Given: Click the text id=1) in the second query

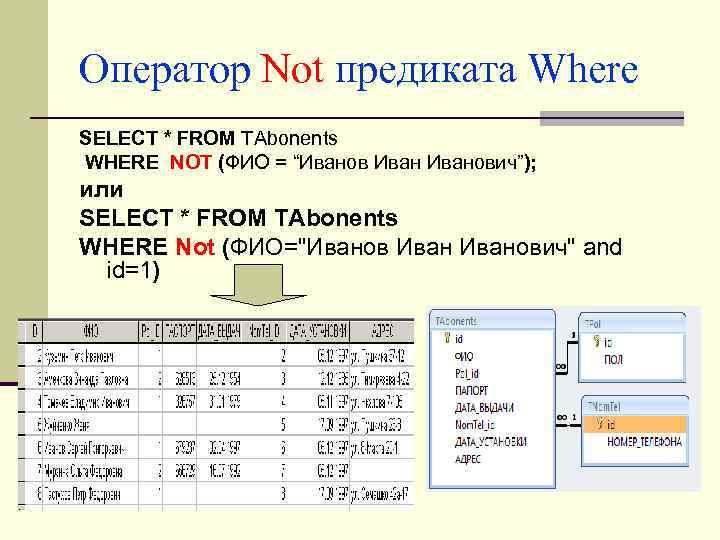Looking at the screenshot, I should (133, 270).
